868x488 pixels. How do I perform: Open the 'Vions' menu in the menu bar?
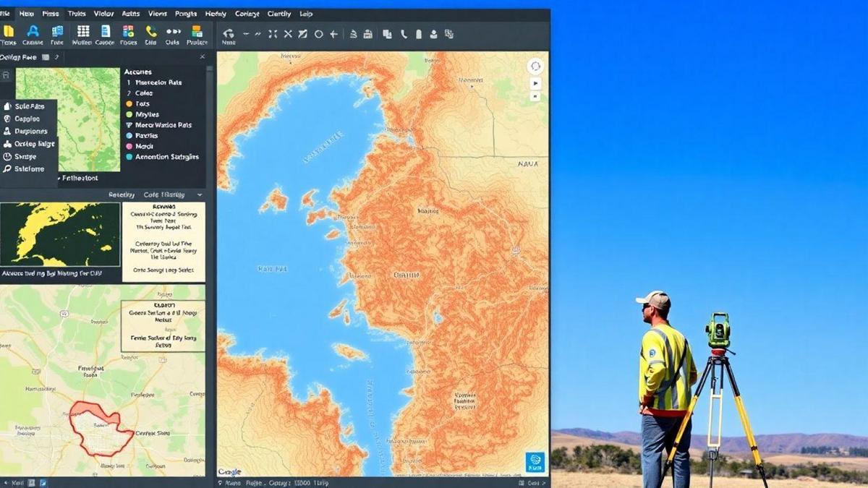(x=157, y=14)
